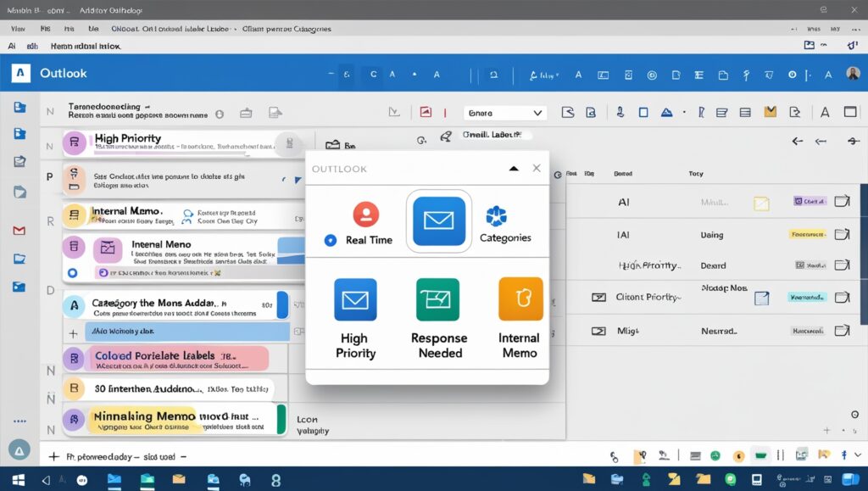Collapse the OUTLOOK popup using the triangle

[514, 168]
